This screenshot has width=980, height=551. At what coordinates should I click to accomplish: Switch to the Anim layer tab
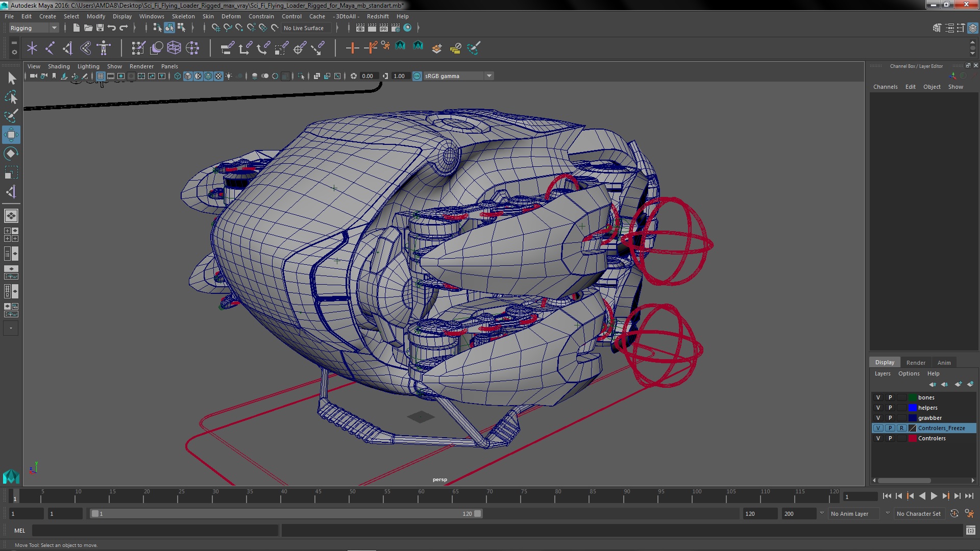pos(944,363)
